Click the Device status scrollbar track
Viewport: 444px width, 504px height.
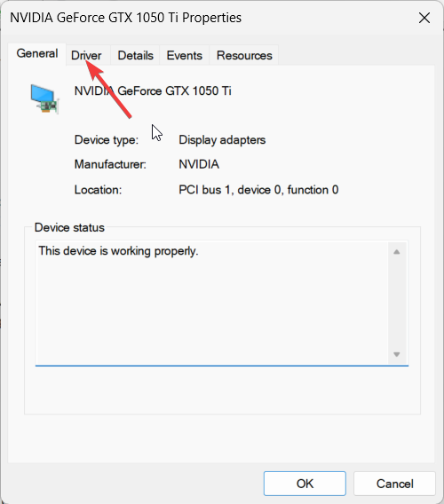[397, 303]
